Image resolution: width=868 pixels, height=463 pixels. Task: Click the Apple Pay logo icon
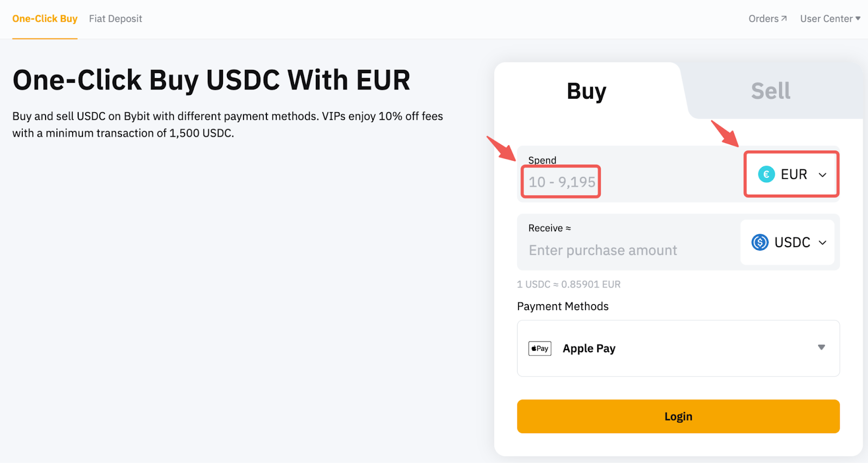(540, 349)
